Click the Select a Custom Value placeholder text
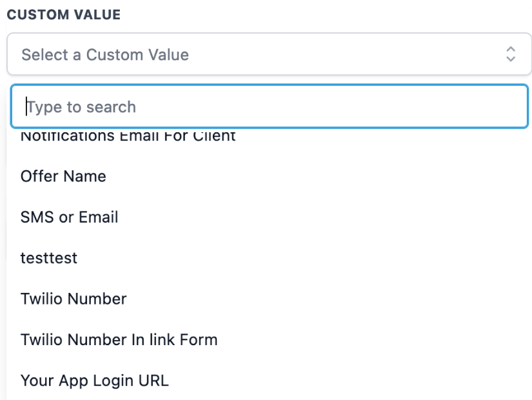Screen dimensions: 532x400 pyautogui.click(x=105, y=55)
